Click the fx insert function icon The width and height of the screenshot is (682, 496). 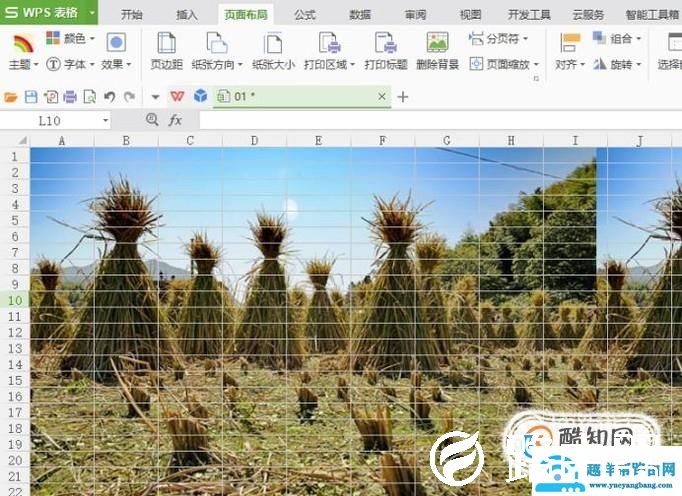(175, 120)
